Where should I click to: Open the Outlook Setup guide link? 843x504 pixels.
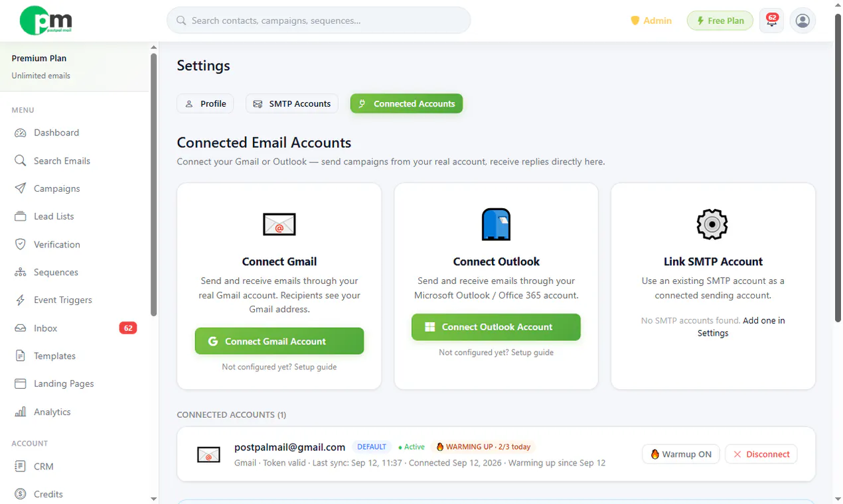(x=532, y=352)
